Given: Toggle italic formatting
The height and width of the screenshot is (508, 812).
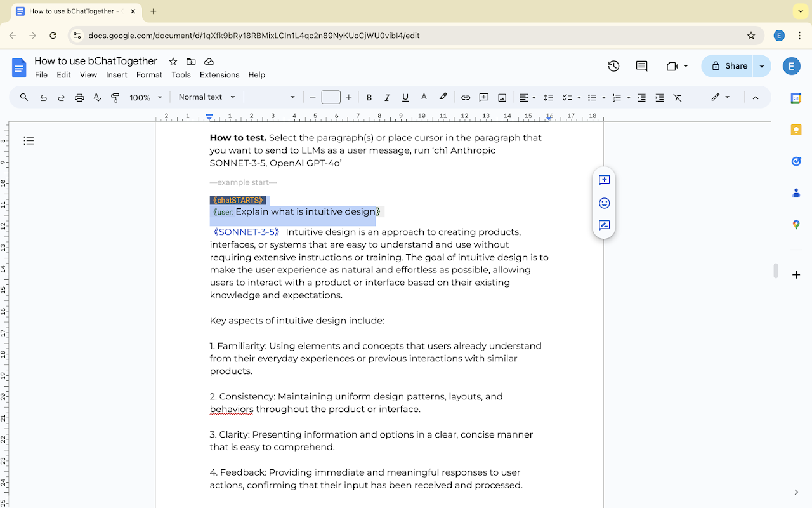Looking at the screenshot, I should pyautogui.click(x=387, y=97).
